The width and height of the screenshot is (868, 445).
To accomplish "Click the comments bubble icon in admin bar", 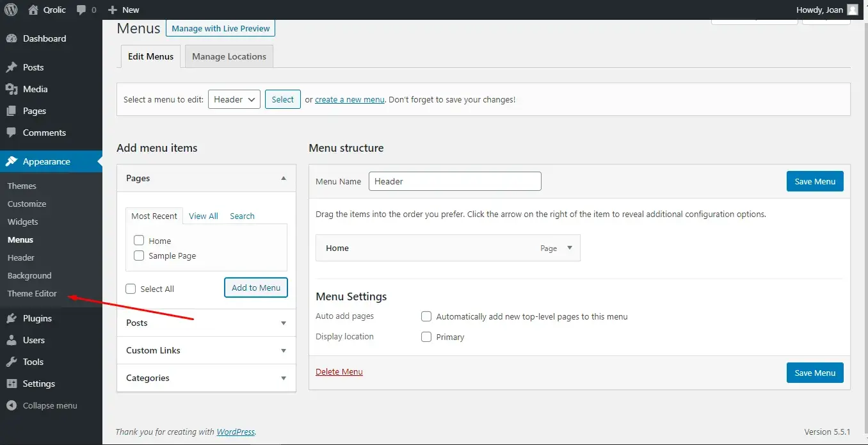I will click(81, 10).
